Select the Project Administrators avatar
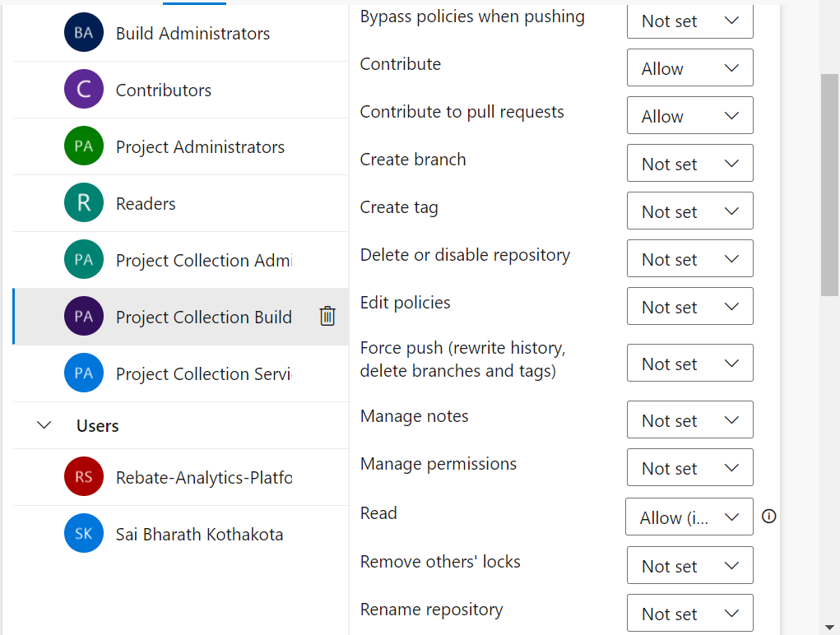Viewport: 840px width, 635px height. click(x=83, y=146)
